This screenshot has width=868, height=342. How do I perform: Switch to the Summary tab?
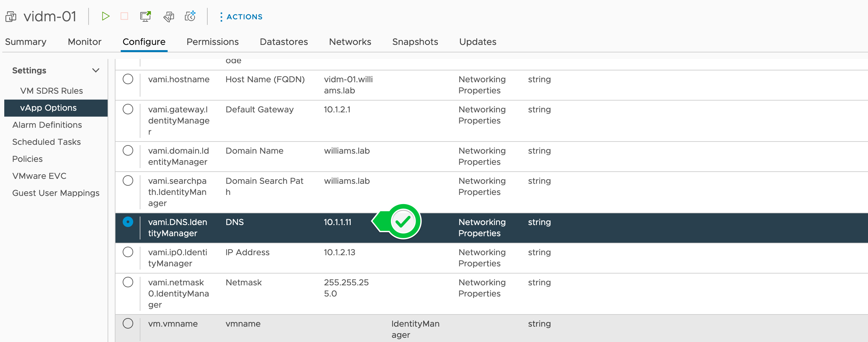click(x=26, y=42)
